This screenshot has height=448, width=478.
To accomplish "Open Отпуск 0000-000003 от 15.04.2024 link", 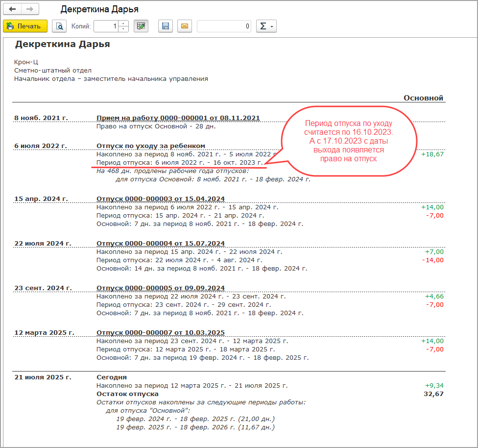I will click(x=160, y=199).
